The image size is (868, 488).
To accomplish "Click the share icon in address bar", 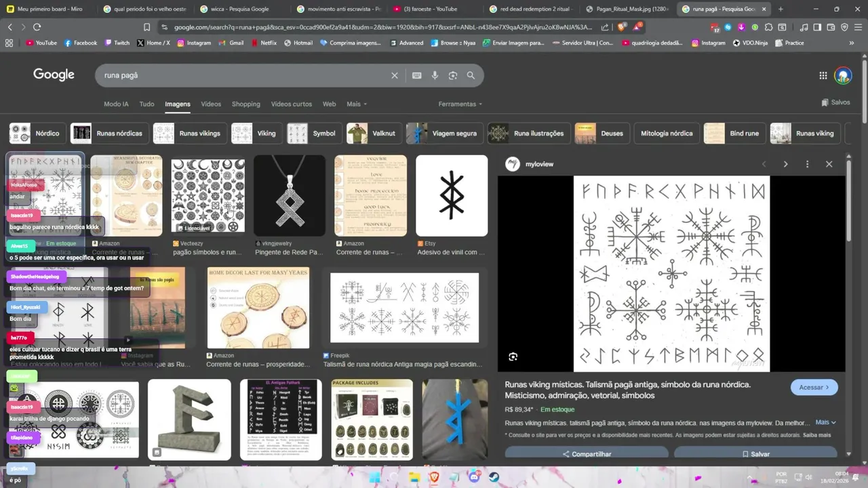I will tap(606, 27).
